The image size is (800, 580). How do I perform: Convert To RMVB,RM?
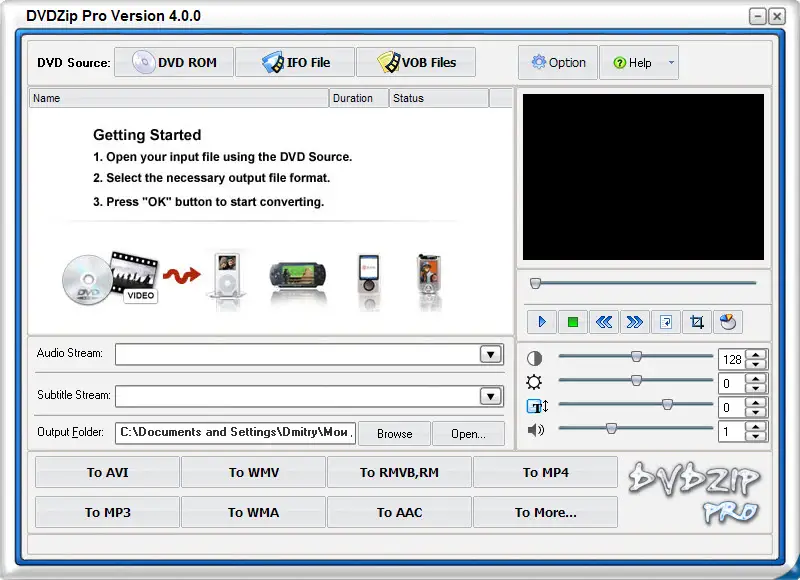(x=399, y=472)
